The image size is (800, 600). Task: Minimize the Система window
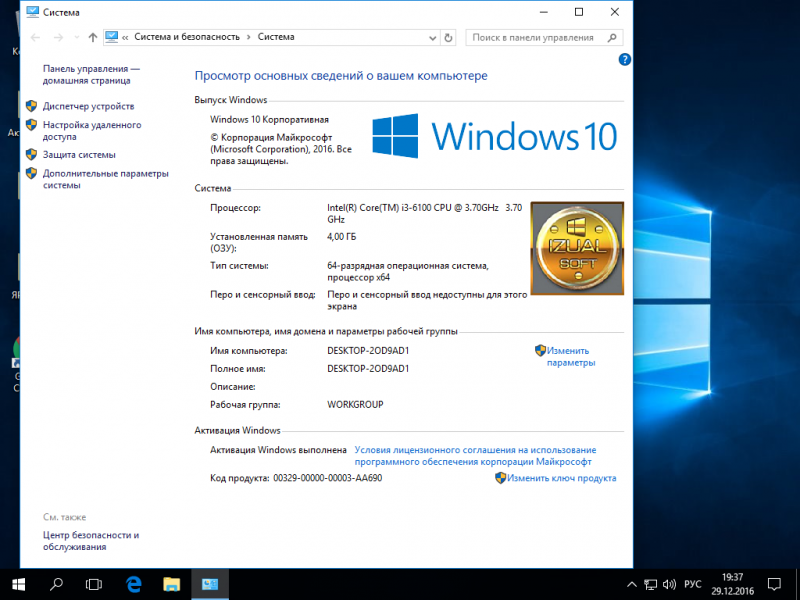(x=544, y=12)
